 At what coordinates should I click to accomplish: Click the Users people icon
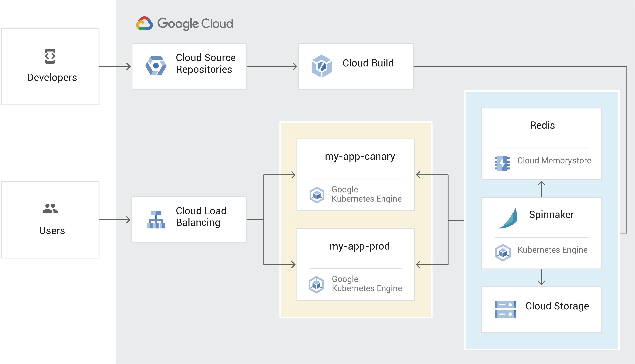tap(50, 209)
